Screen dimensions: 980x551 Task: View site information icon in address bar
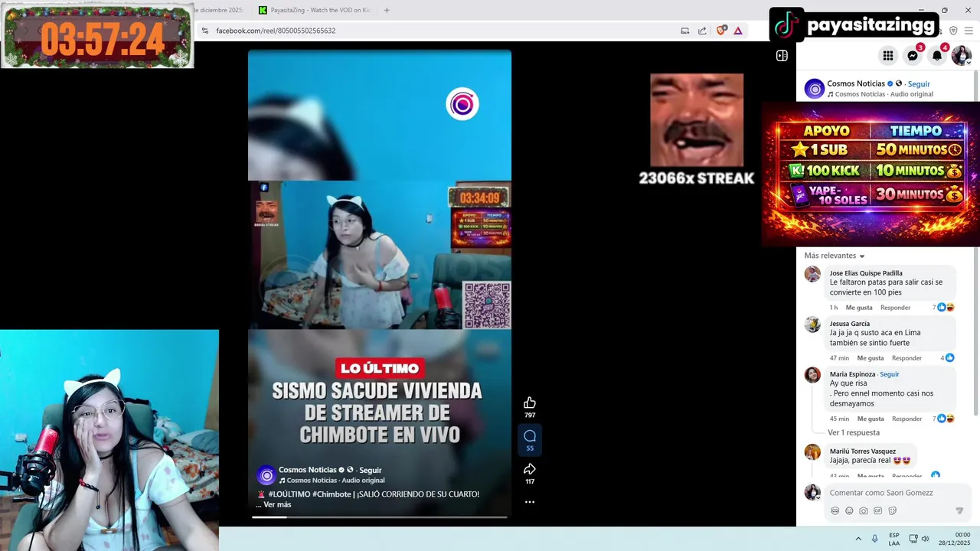[x=205, y=31]
